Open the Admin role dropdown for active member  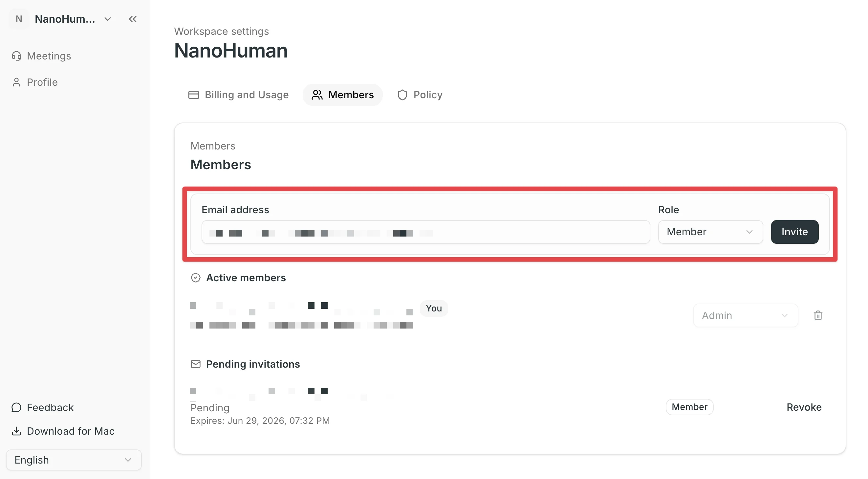[745, 315]
